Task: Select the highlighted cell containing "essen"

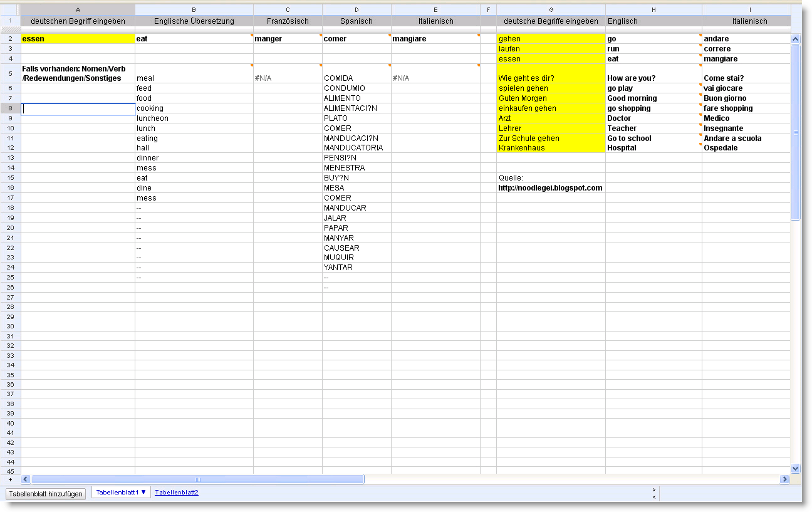Action: click(78, 38)
